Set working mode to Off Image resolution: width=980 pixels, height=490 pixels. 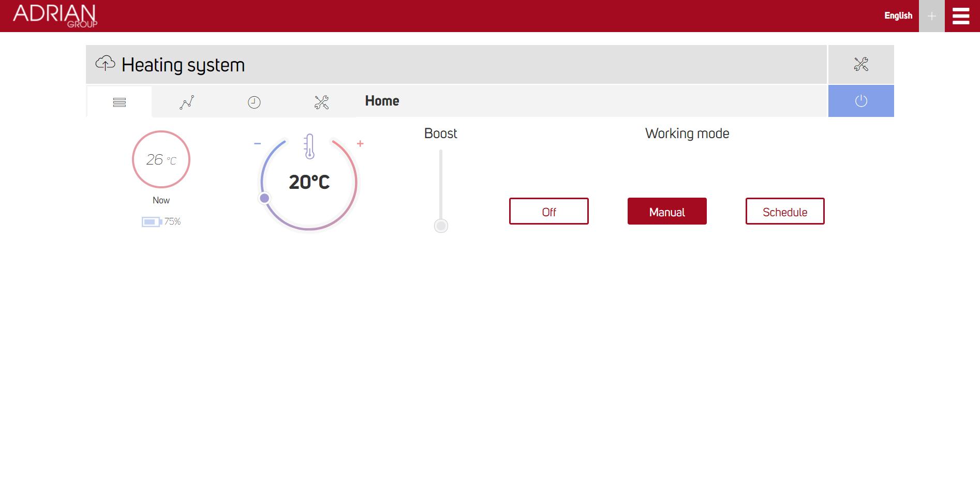click(549, 211)
